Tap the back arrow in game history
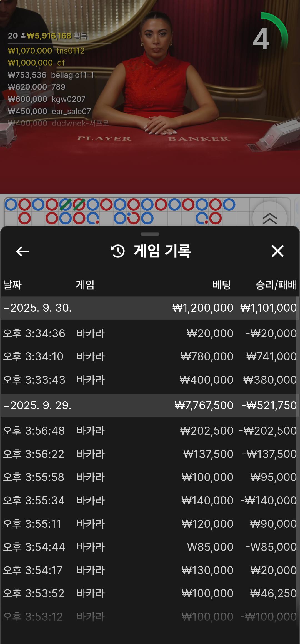 point(22,251)
